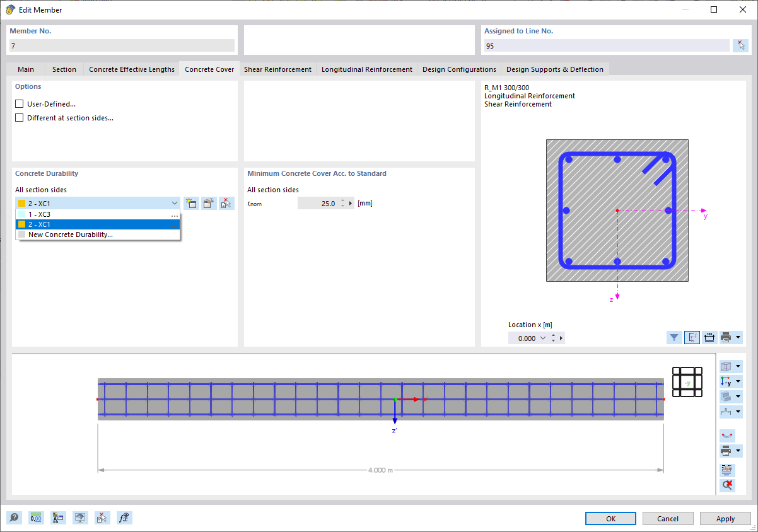Select New Concrete Durability... entry
This screenshot has width=758, height=532.
point(98,234)
